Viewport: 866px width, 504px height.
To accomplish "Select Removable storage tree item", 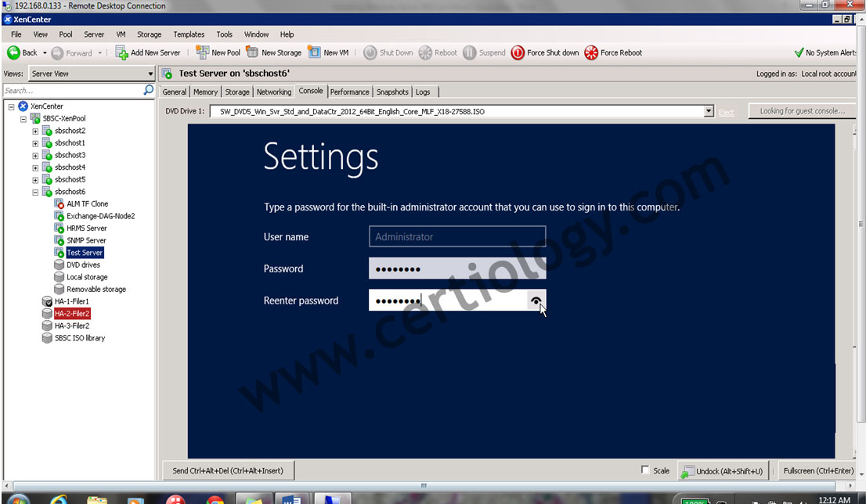I will coord(96,290).
